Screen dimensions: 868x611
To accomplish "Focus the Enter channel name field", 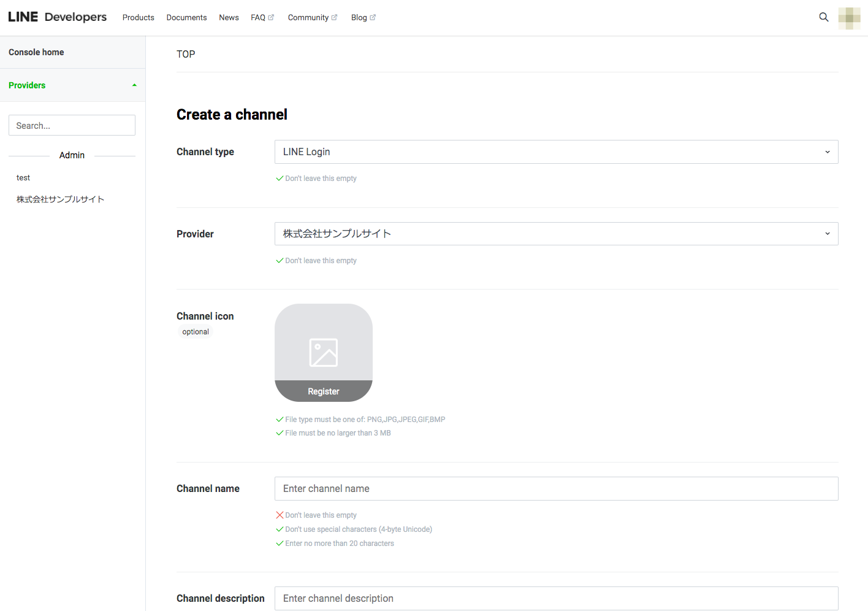I will point(556,489).
